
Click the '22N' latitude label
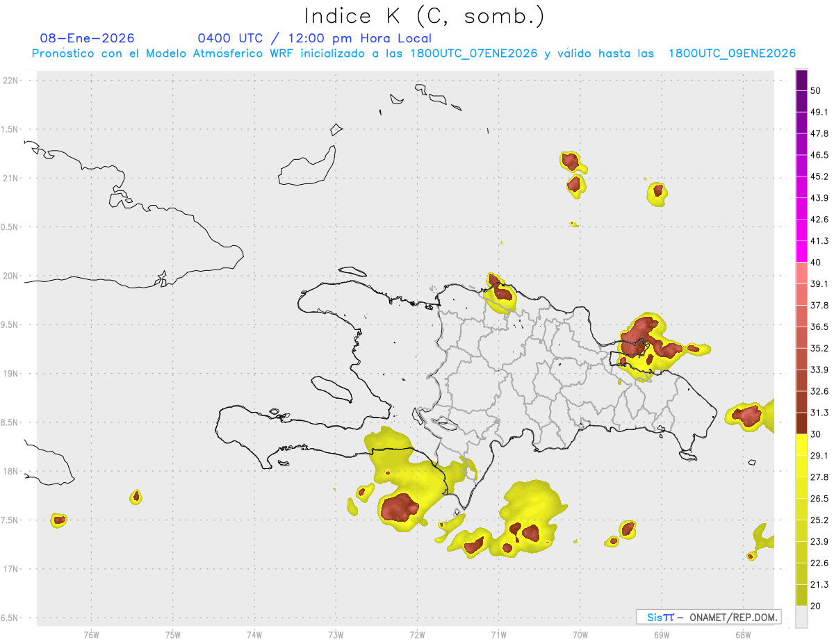click(12, 80)
